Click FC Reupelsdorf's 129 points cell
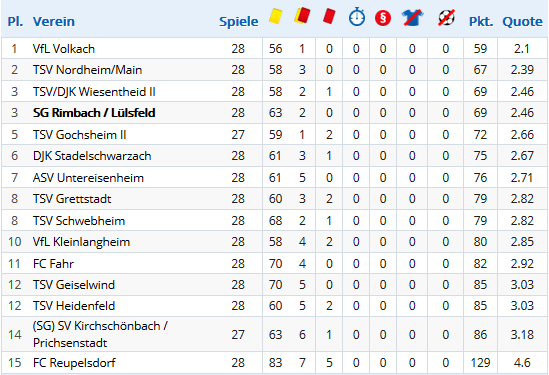The width and height of the screenshot is (549, 375). coord(480,362)
